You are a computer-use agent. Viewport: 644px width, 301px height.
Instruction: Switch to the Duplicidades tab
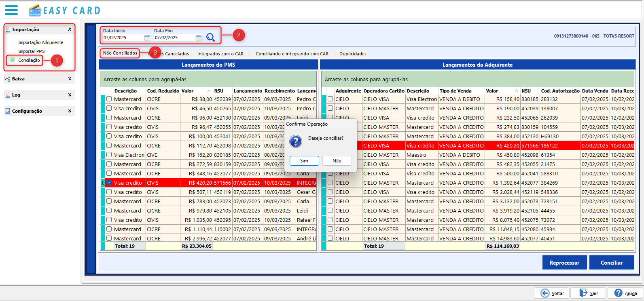(353, 54)
